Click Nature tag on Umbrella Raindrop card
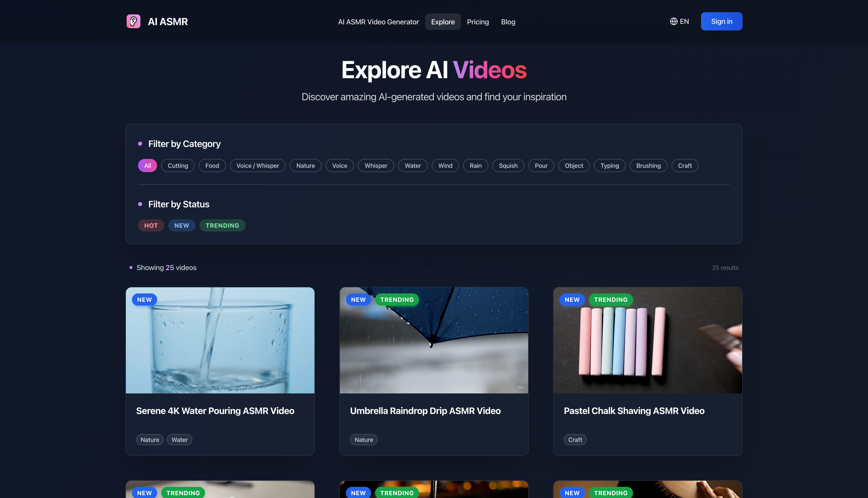 pyautogui.click(x=363, y=440)
